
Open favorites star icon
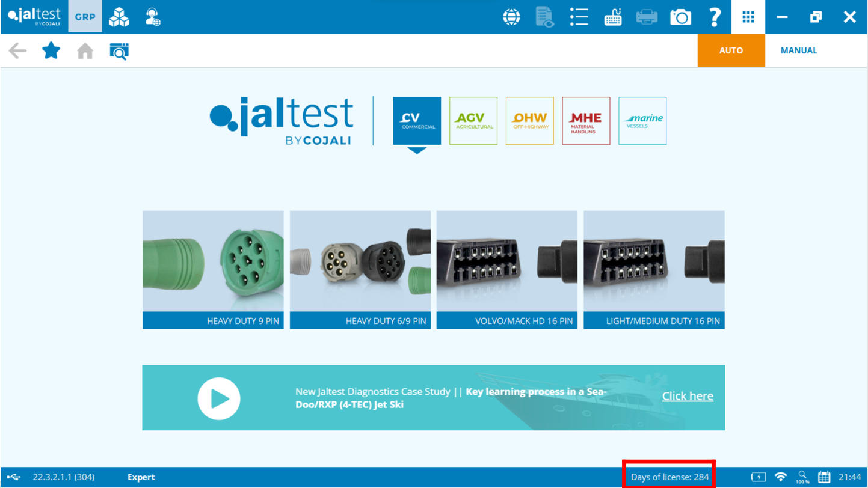coord(51,50)
